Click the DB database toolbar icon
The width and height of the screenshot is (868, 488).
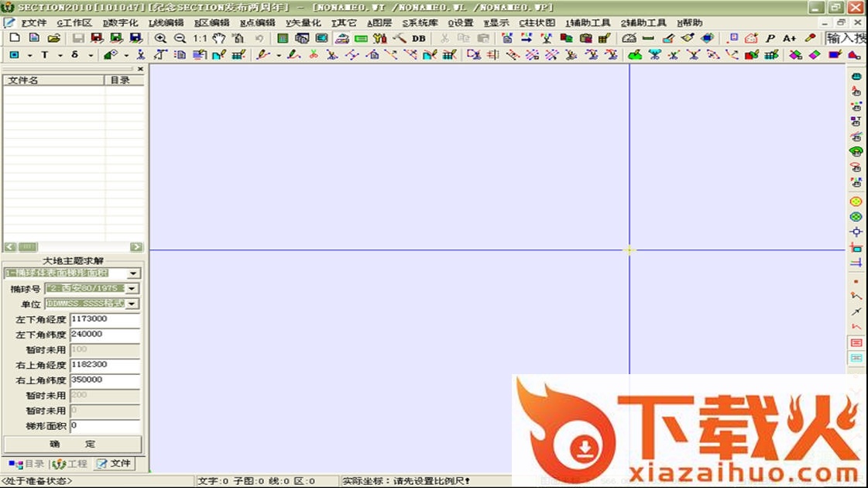point(419,38)
